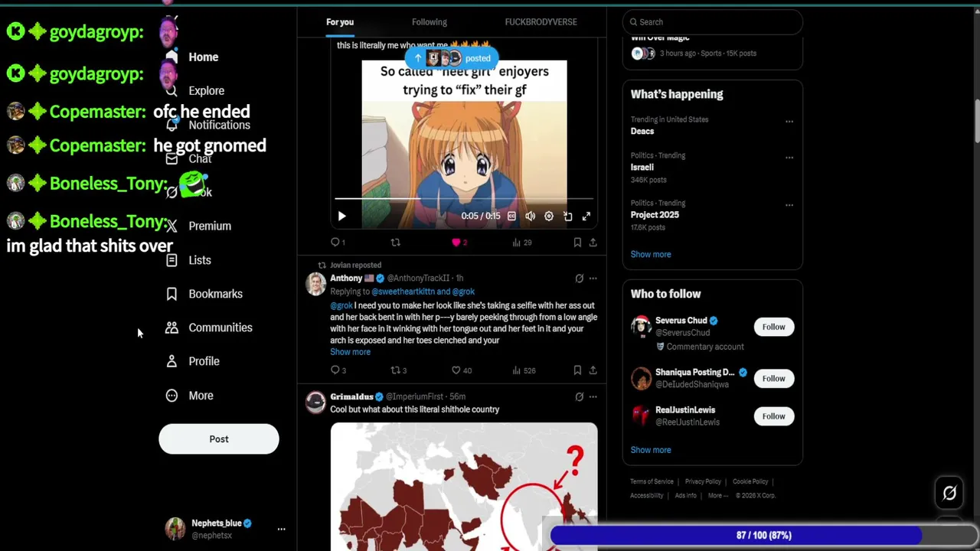This screenshot has width=980, height=551.
Task: Follow Shaniqua Posting D...
Action: click(773, 379)
